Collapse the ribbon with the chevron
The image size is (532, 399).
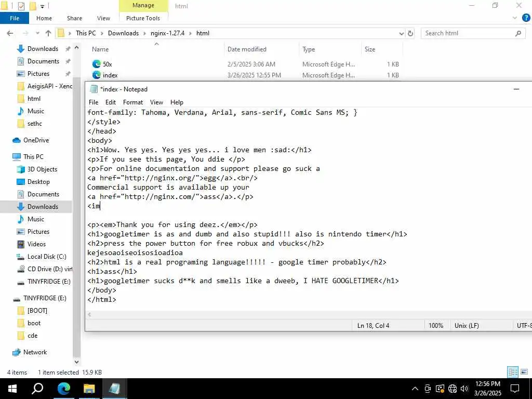point(515,18)
